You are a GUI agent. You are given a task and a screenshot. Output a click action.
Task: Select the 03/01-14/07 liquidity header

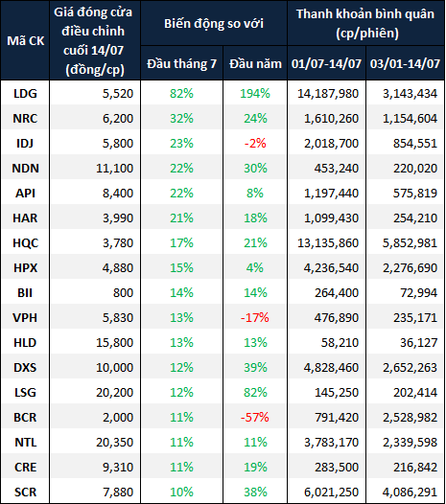pyautogui.click(x=405, y=63)
